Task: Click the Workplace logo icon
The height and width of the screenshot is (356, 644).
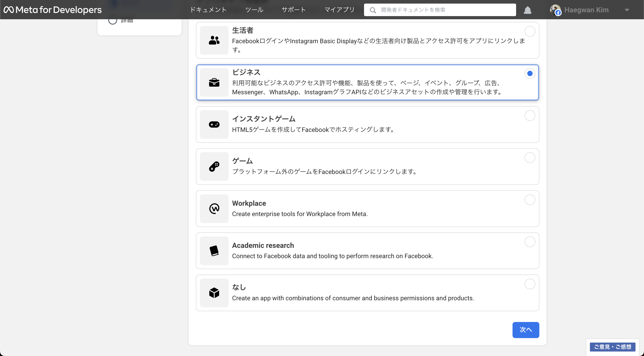Action: (x=214, y=208)
